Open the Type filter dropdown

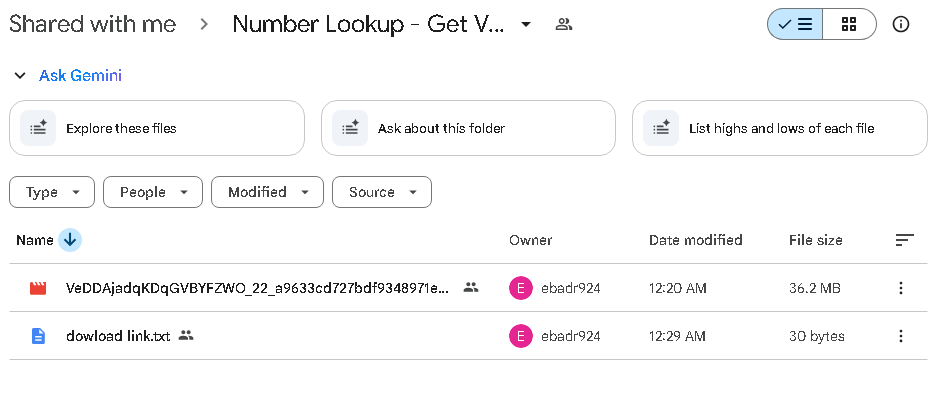point(52,192)
